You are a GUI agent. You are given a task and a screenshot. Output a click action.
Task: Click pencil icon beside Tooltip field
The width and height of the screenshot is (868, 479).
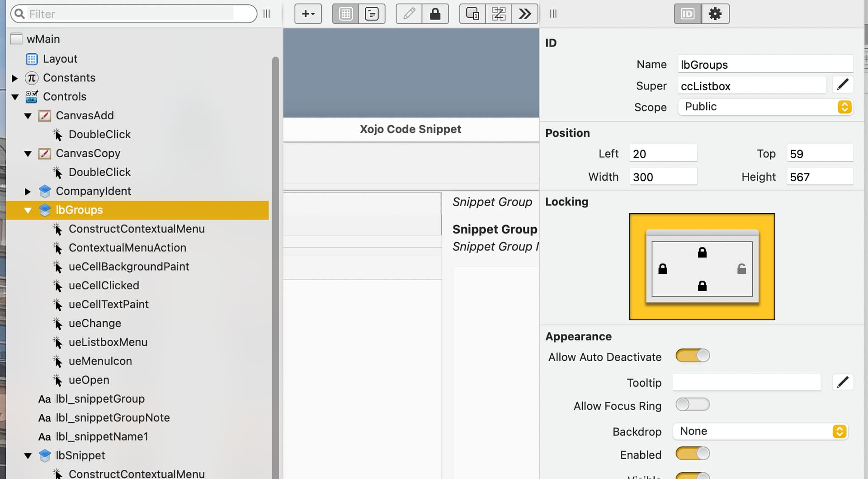point(842,382)
